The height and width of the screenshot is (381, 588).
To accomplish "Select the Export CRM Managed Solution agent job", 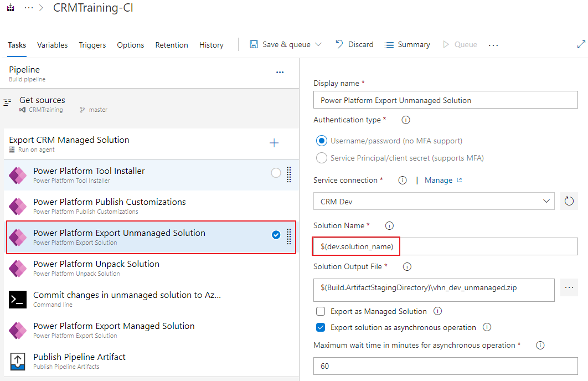I will point(152,144).
